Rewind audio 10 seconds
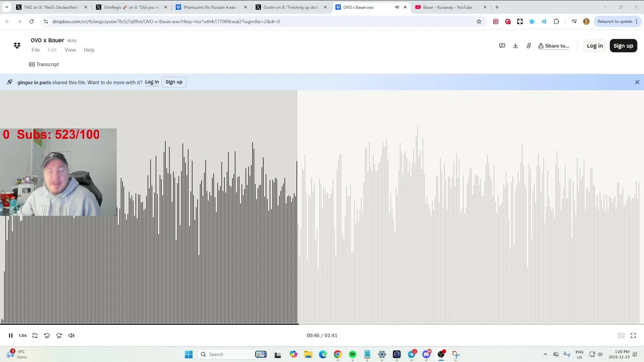This screenshot has width=644, height=362. [x=47, y=335]
